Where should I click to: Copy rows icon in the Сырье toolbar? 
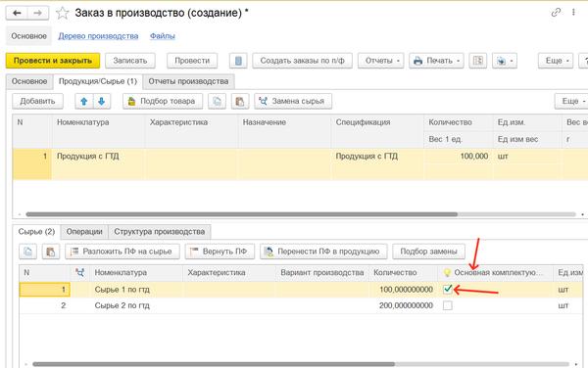28,252
